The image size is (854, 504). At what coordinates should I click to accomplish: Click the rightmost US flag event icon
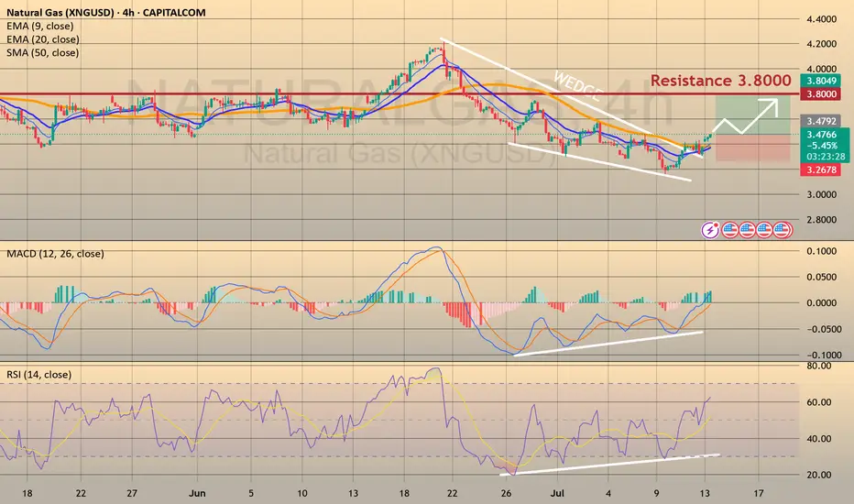coord(783,231)
